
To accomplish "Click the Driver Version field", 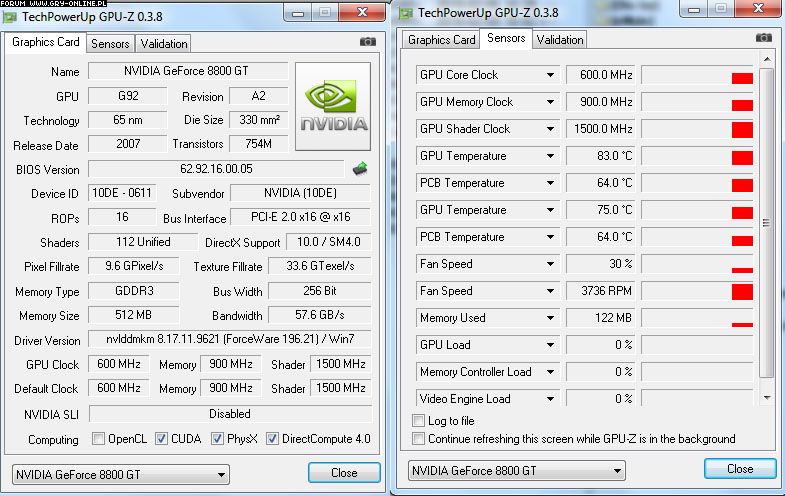I will click(230, 339).
